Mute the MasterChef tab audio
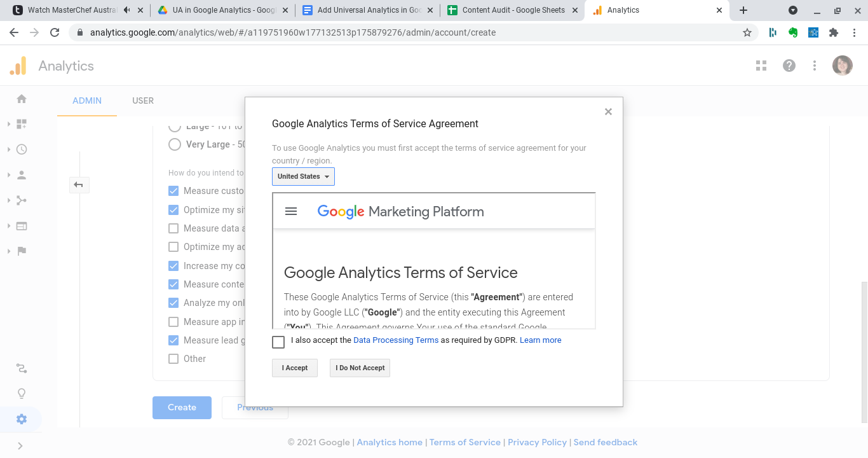868x458 pixels. 127,10
